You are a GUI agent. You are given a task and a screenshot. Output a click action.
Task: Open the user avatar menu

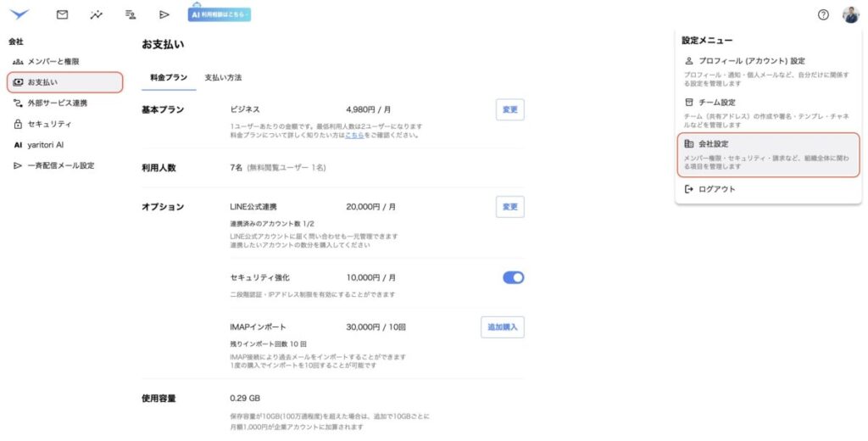click(x=850, y=14)
